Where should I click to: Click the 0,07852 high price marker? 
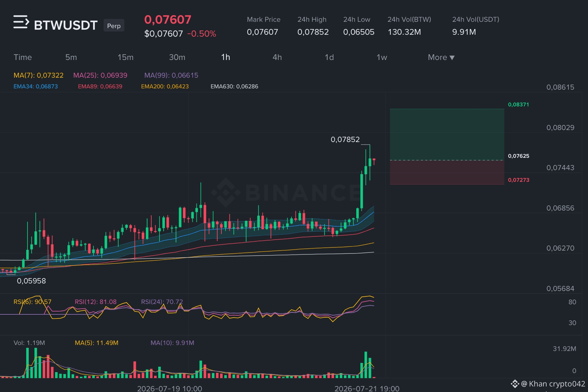[x=345, y=140]
